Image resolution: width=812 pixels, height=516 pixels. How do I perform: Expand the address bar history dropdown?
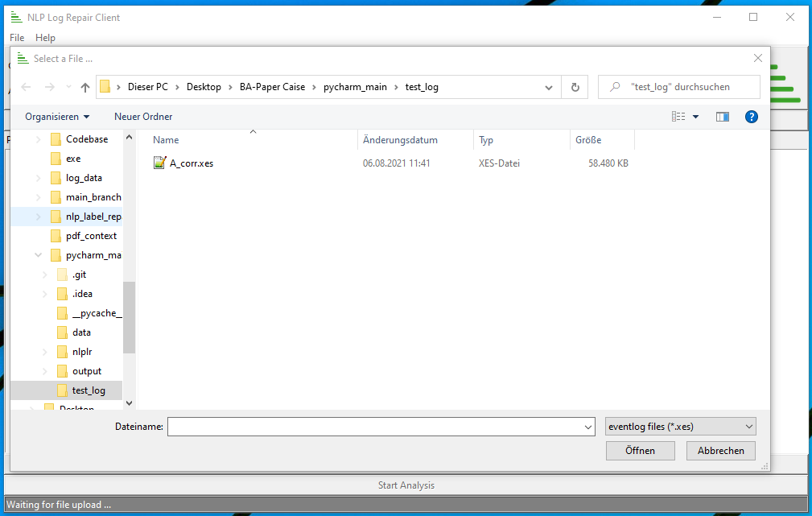[x=548, y=87]
